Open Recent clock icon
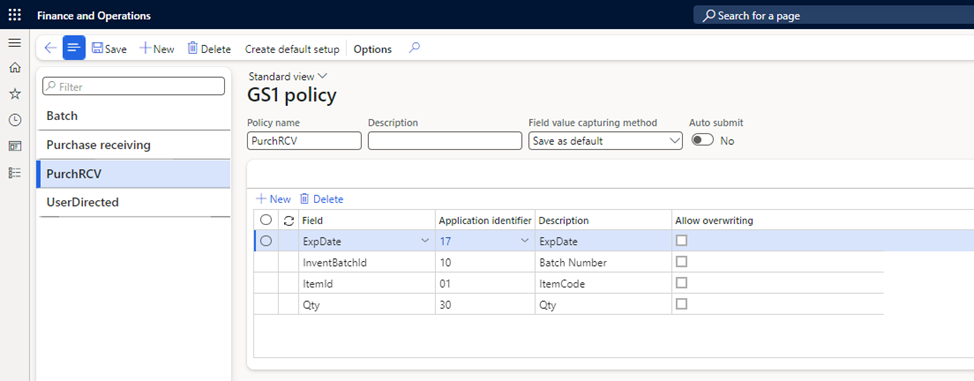Viewport: 974px width, 381px height. pyautogui.click(x=14, y=120)
